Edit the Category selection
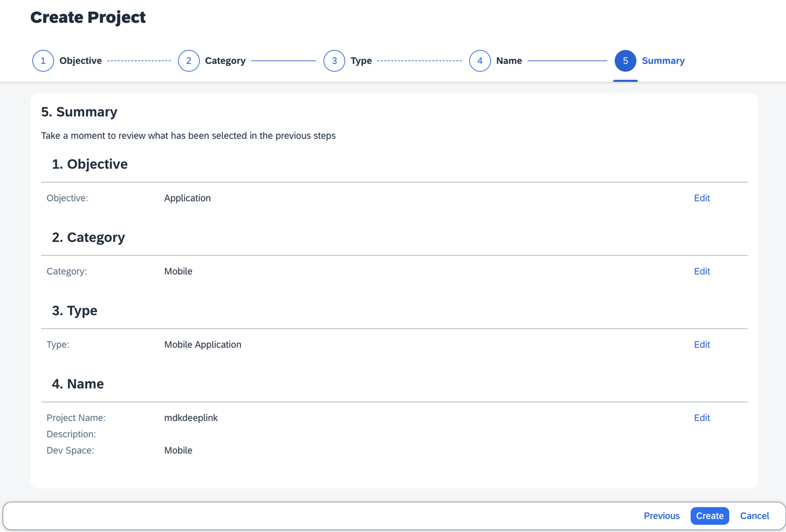The height and width of the screenshot is (532, 786). 702,271
